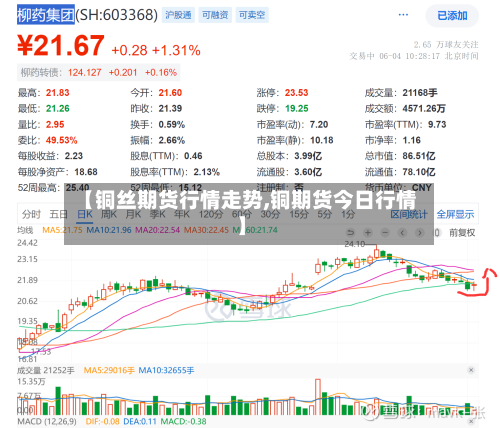This screenshot has height=428, width=500.
Task: Click the 跌停 value 19.25
Action: tap(297, 108)
